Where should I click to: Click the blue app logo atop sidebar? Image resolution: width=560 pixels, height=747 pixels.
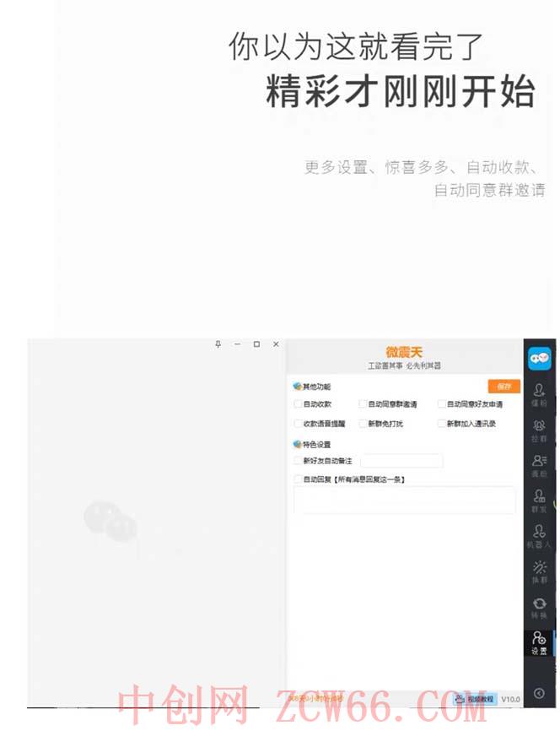(539, 358)
